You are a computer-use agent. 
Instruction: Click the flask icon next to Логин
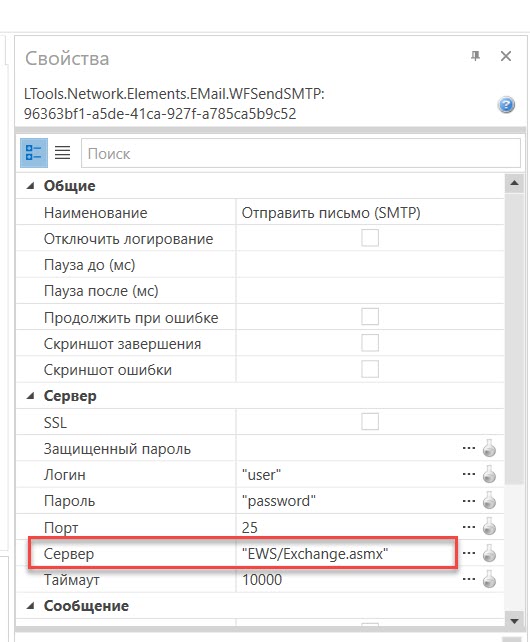coord(489,475)
